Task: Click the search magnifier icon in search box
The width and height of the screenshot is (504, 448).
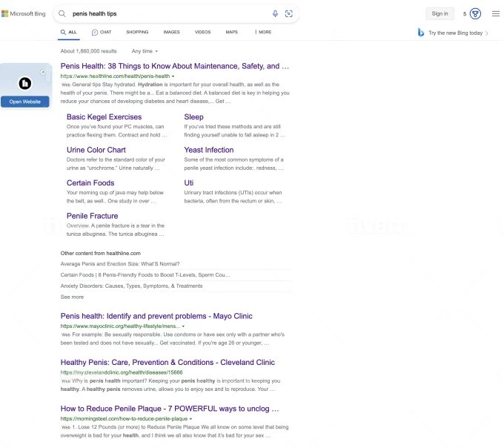Action: (62, 13)
